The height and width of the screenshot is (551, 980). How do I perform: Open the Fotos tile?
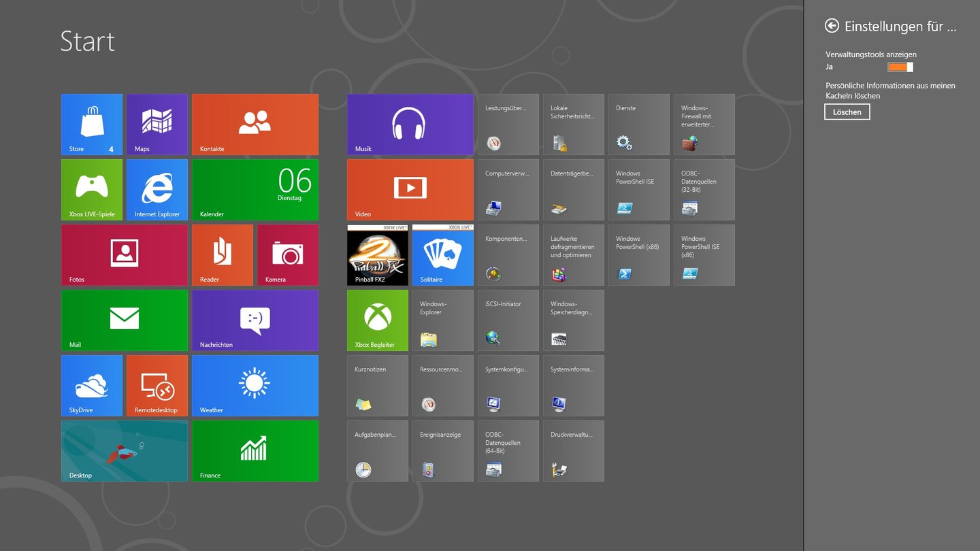pos(125,255)
